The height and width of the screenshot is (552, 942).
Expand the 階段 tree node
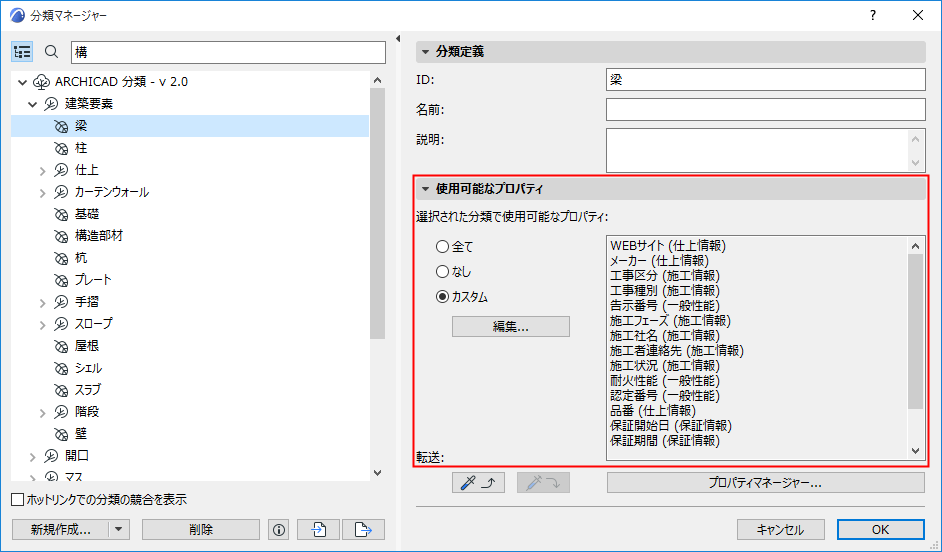tap(43, 413)
